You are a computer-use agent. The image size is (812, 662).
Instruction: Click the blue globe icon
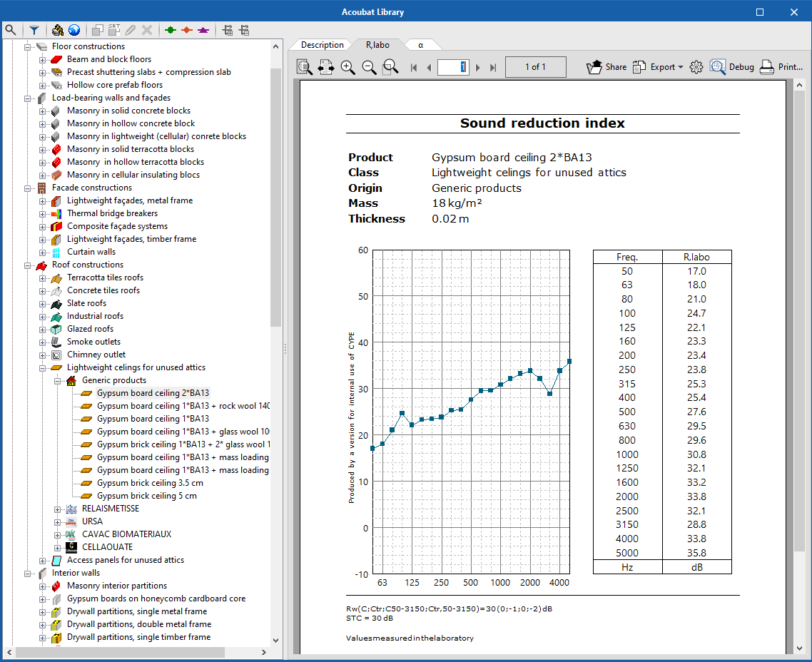click(74, 30)
